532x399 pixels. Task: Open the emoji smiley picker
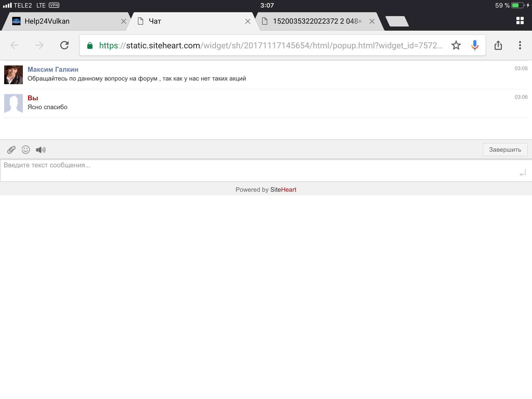pyautogui.click(x=26, y=150)
